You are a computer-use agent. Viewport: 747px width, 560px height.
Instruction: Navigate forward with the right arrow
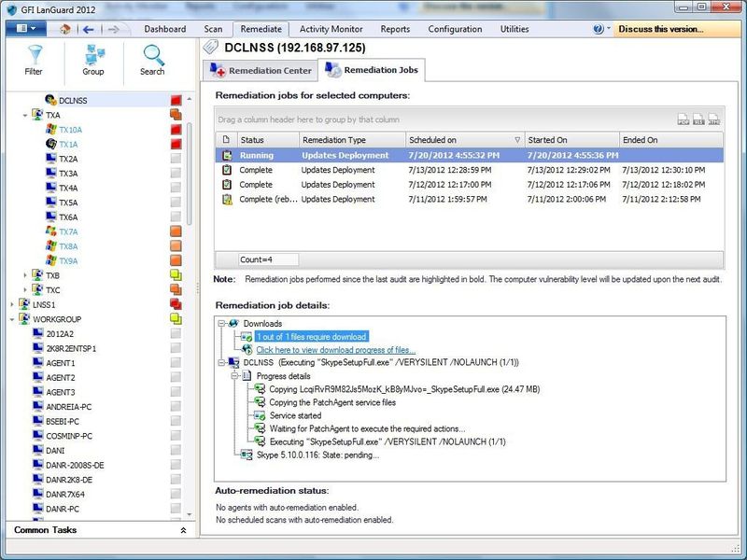coord(113,29)
